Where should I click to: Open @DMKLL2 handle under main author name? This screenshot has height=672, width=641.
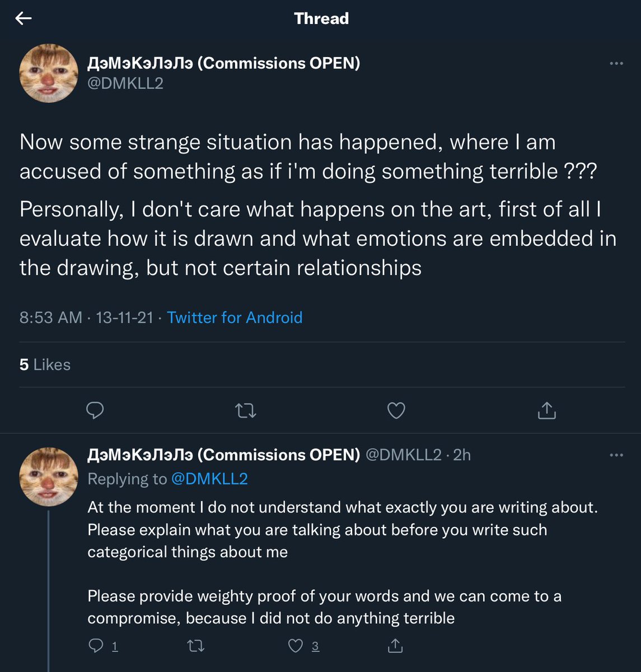point(125,83)
